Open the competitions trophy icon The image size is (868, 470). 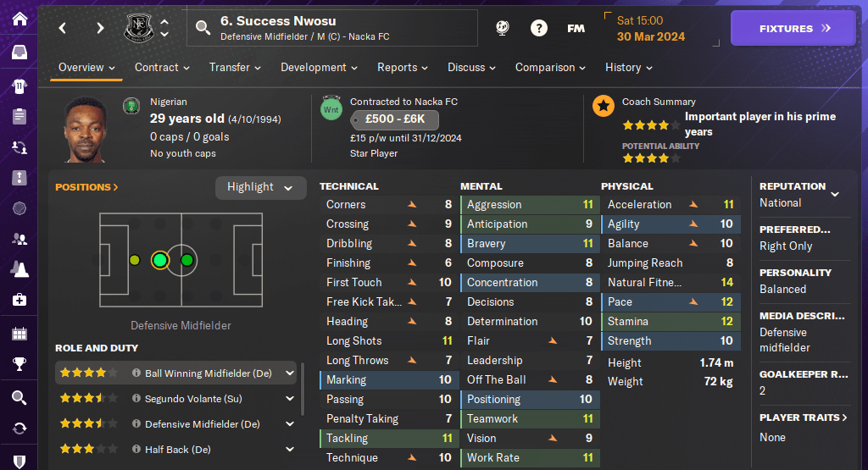point(19,365)
